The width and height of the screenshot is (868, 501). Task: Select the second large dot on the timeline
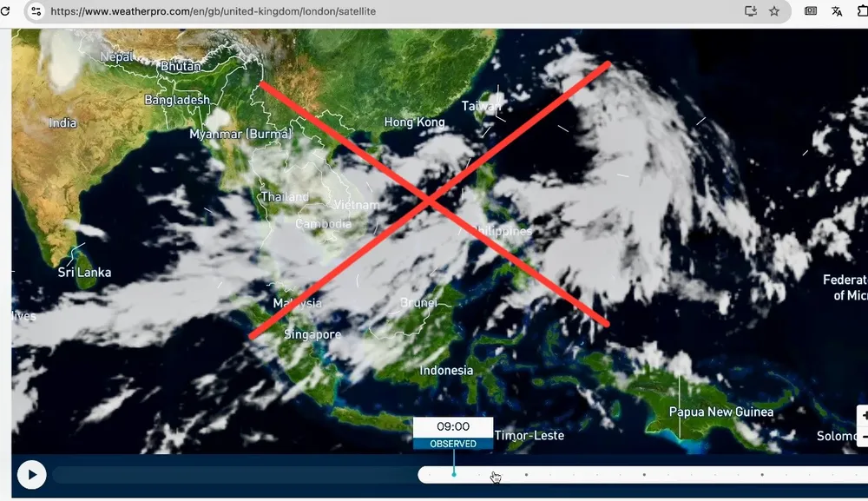[644, 474]
